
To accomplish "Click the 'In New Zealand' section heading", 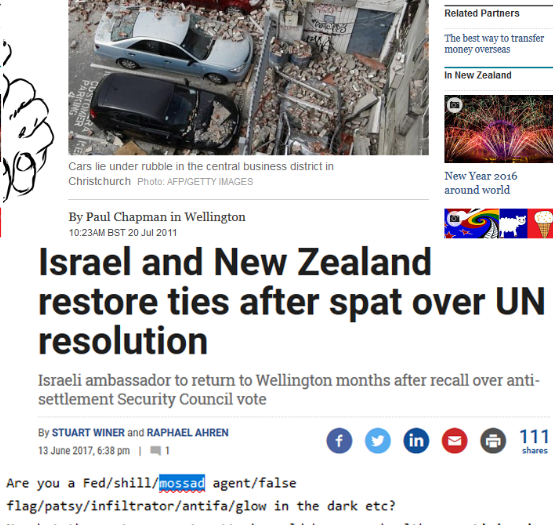I will 478,75.
